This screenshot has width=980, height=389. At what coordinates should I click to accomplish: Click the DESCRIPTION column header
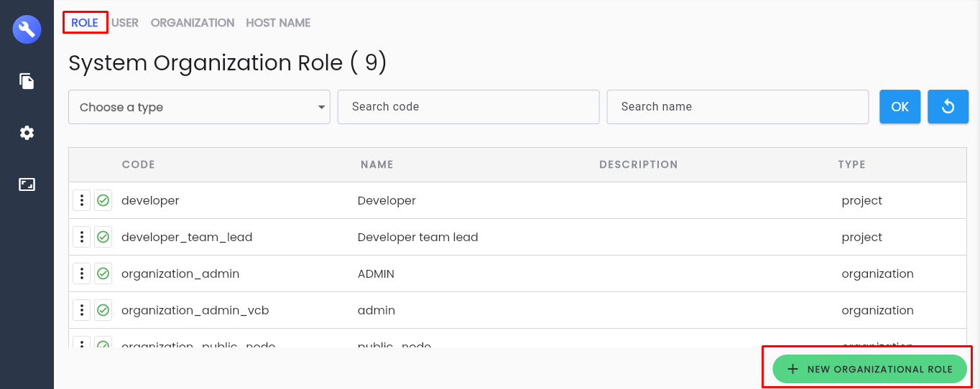[x=639, y=164]
